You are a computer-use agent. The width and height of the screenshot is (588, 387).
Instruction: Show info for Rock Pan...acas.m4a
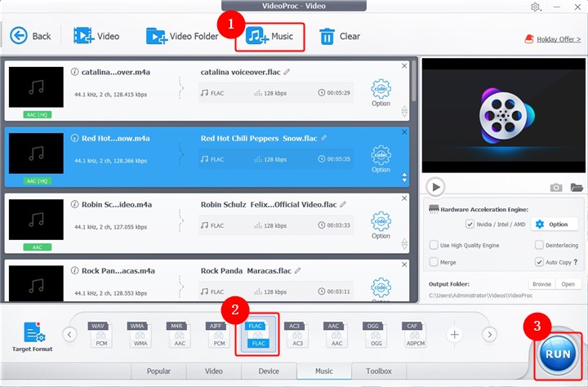tap(74, 270)
